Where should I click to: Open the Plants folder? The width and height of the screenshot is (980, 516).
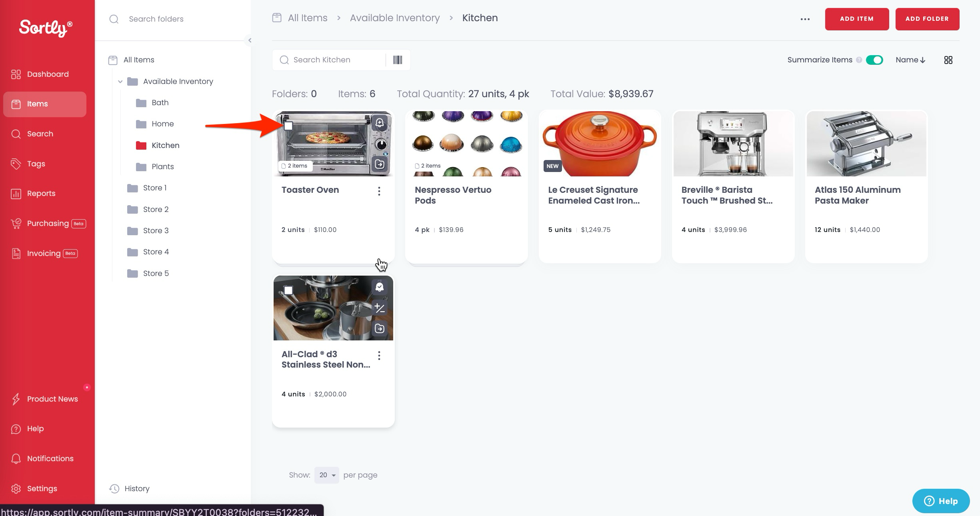point(162,167)
